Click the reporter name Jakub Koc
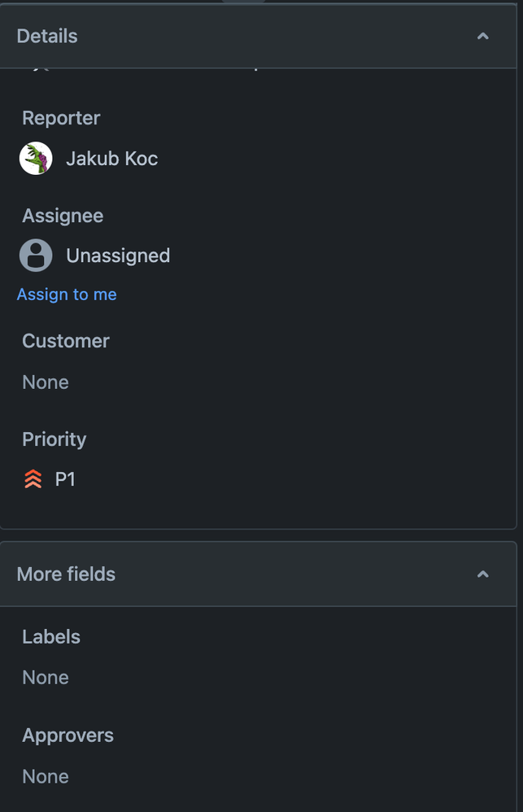The image size is (523, 812). (x=111, y=158)
